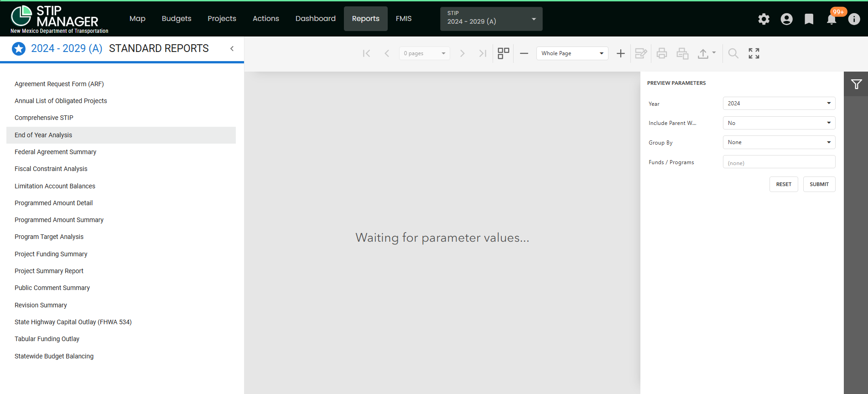The width and height of the screenshot is (868, 394).
Task: Open the page number dropdown
Action: click(x=424, y=53)
